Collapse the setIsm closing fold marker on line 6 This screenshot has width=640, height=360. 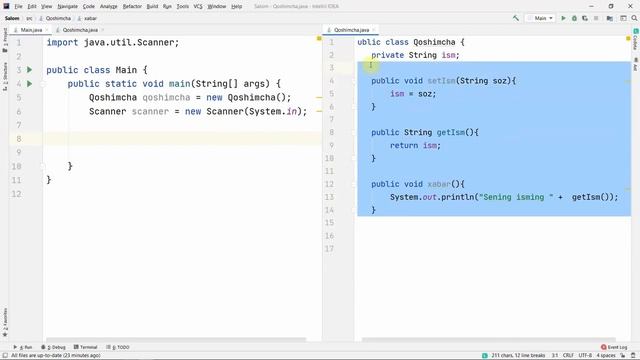[354, 107]
